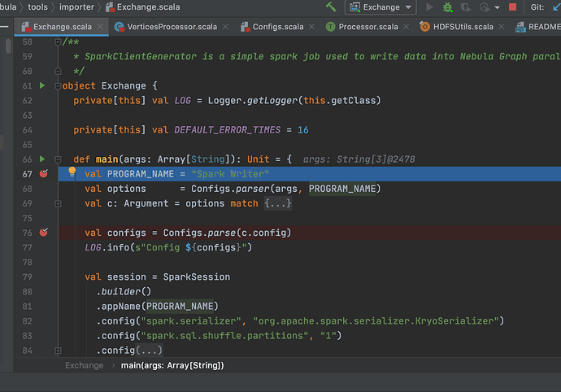Click the intention lightbulb on line 67

click(x=72, y=172)
